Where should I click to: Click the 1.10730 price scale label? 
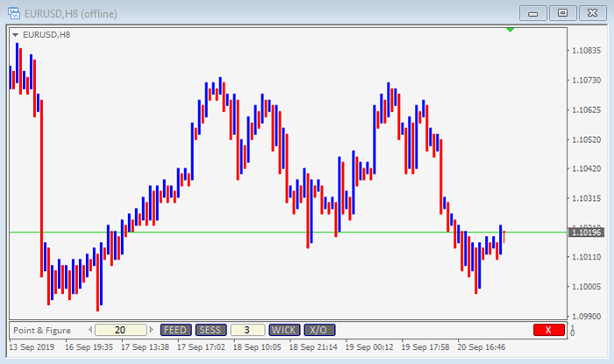[586, 80]
